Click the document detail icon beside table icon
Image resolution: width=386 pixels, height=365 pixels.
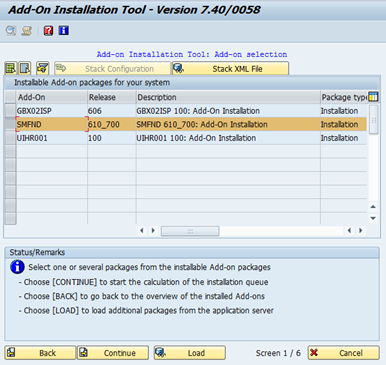coord(25,69)
